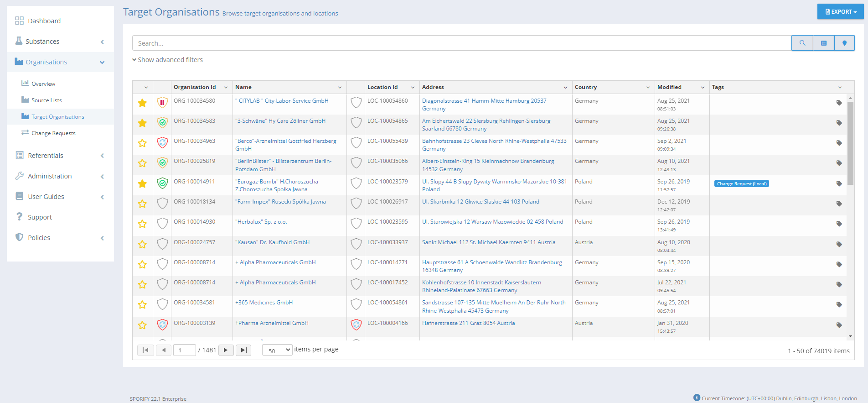Star the "Herbalux" Sp. z o.o. row
This screenshot has width=868, height=403.
pyautogui.click(x=142, y=224)
